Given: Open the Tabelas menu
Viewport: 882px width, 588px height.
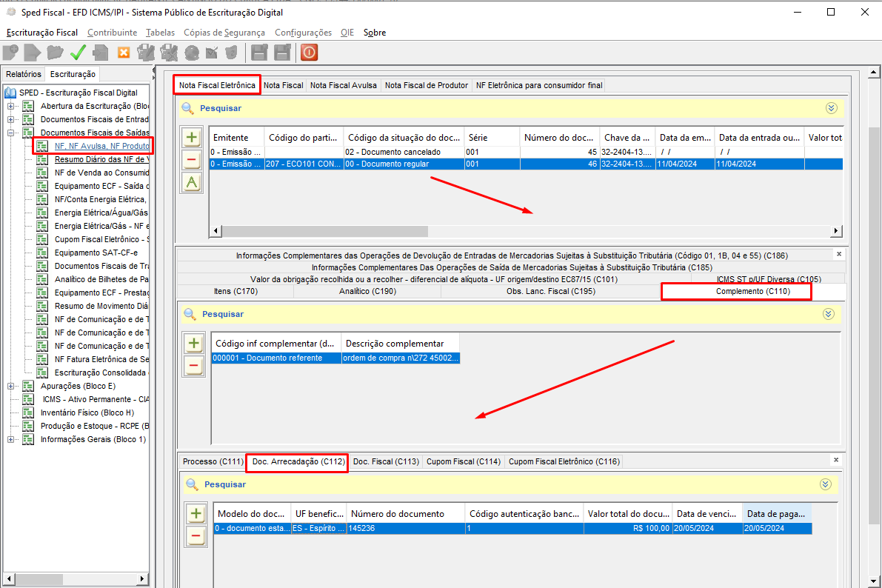Looking at the screenshot, I should coord(161,33).
